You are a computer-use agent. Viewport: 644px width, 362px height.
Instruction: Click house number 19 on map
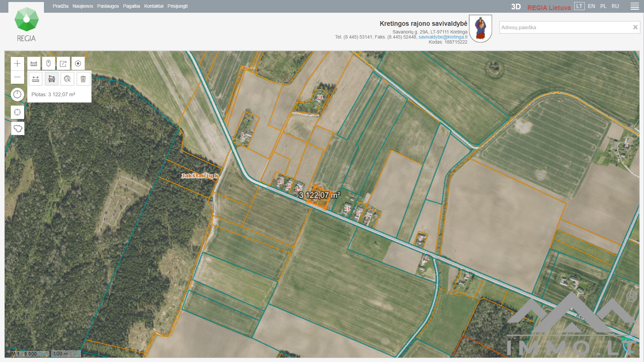tap(280, 182)
